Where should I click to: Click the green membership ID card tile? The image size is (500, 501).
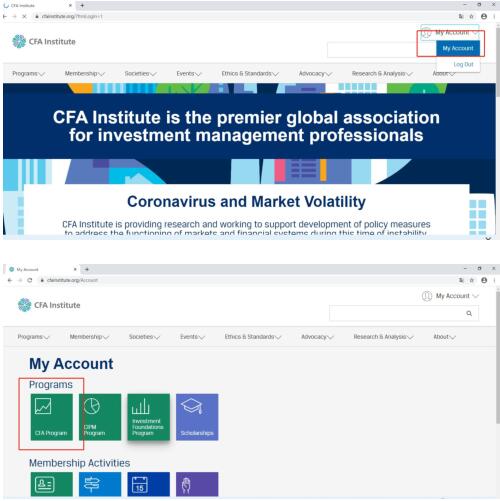click(x=52, y=484)
